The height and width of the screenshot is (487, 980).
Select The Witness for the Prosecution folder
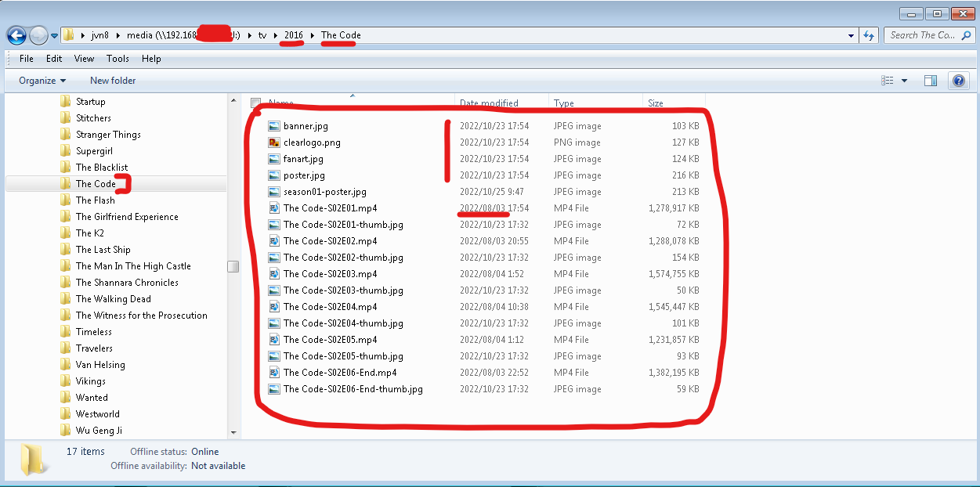[x=142, y=316]
